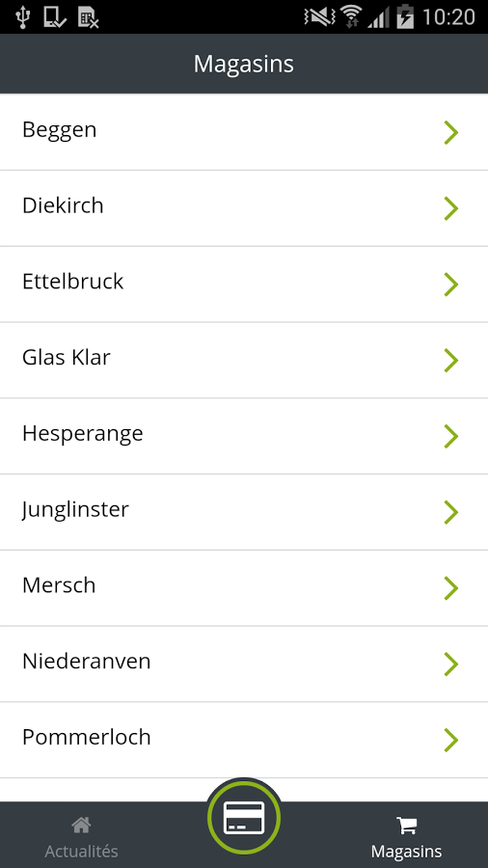Tap the Magasins header title
This screenshot has width=488, height=868.
pos(243,65)
